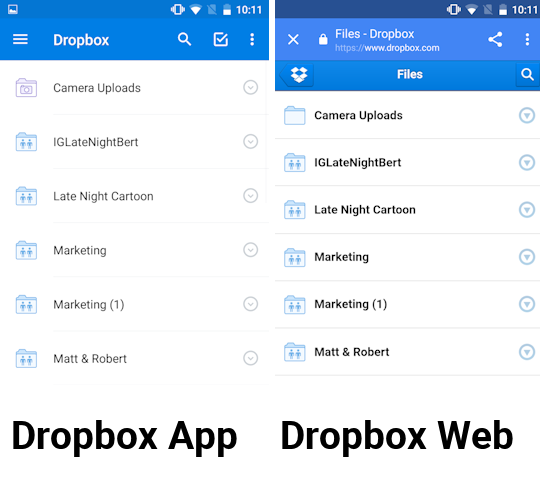540x480 pixels.
Task: Open Camera Uploads link on web
Action: [358, 116]
